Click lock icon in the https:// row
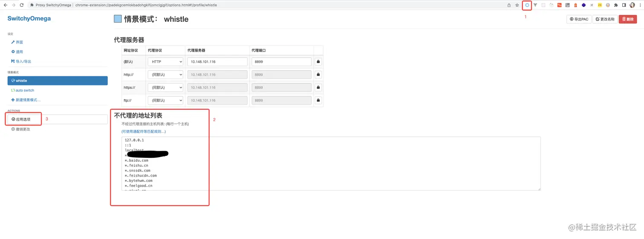Image resolution: width=644 pixels, height=239 pixels. click(318, 87)
